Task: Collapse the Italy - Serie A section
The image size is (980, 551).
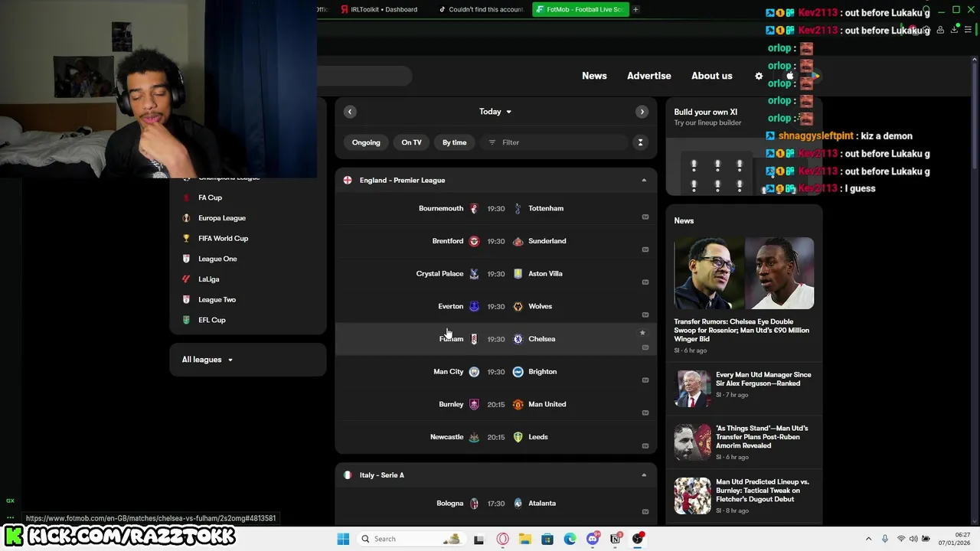Action: coord(644,475)
